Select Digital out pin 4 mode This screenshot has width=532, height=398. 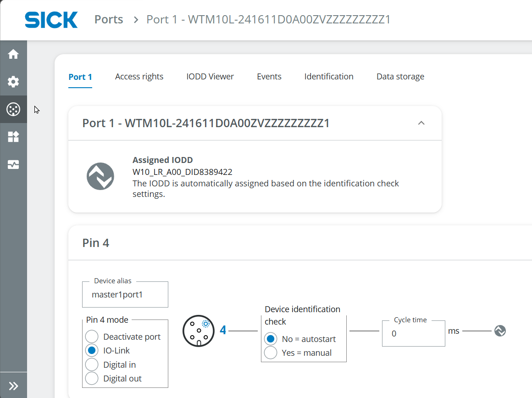tap(92, 378)
